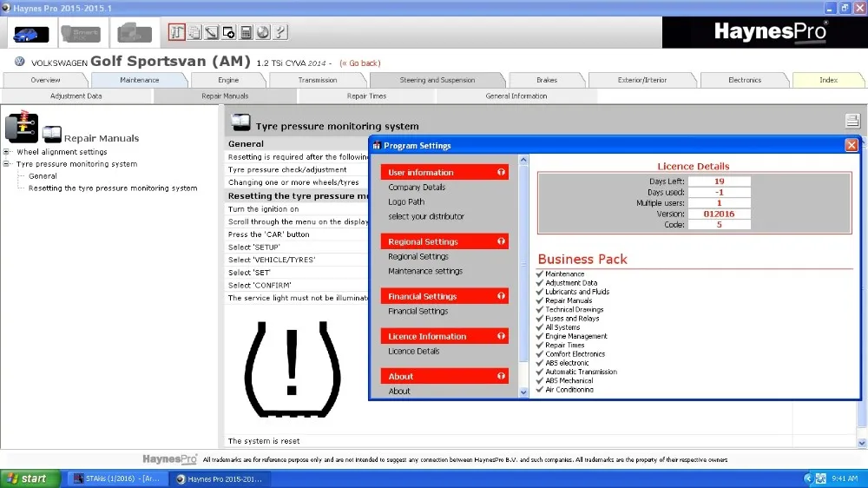This screenshot has height=488, width=868.
Task: Click the system tray network icon
Action: 820,478
